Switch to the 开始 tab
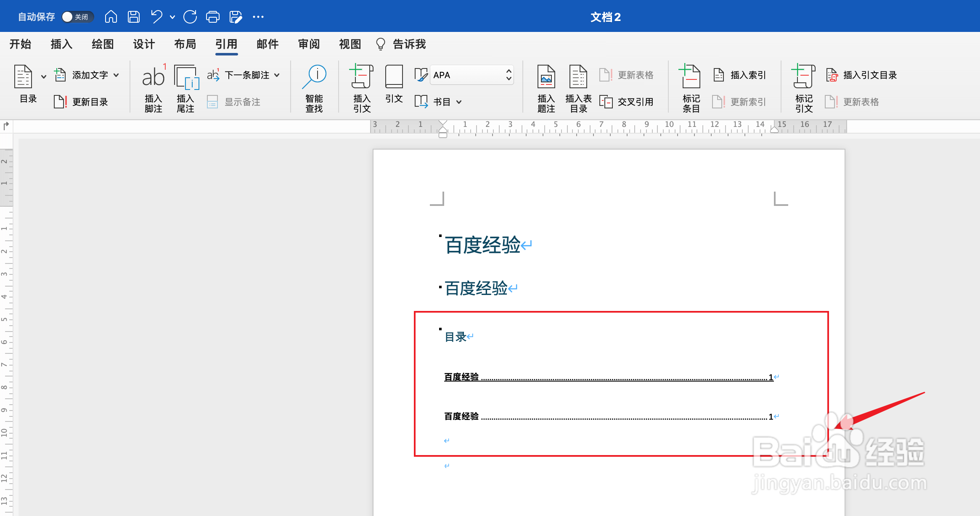Image resolution: width=980 pixels, height=516 pixels. tap(21, 44)
